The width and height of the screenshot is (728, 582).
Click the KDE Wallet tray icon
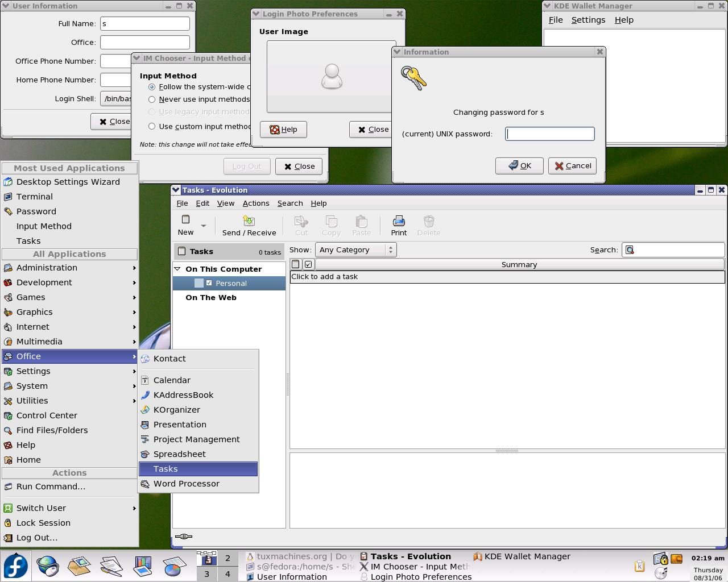pyautogui.click(x=676, y=559)
